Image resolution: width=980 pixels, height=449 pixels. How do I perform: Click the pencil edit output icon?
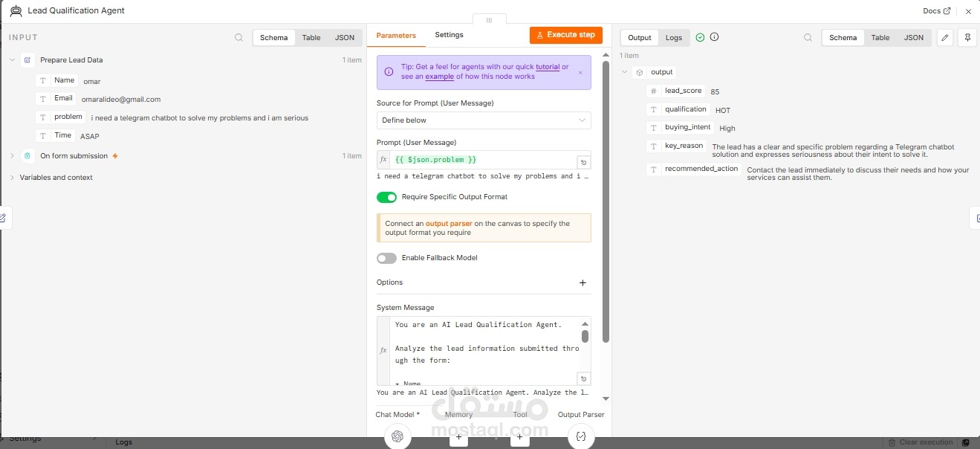point(944,37)
